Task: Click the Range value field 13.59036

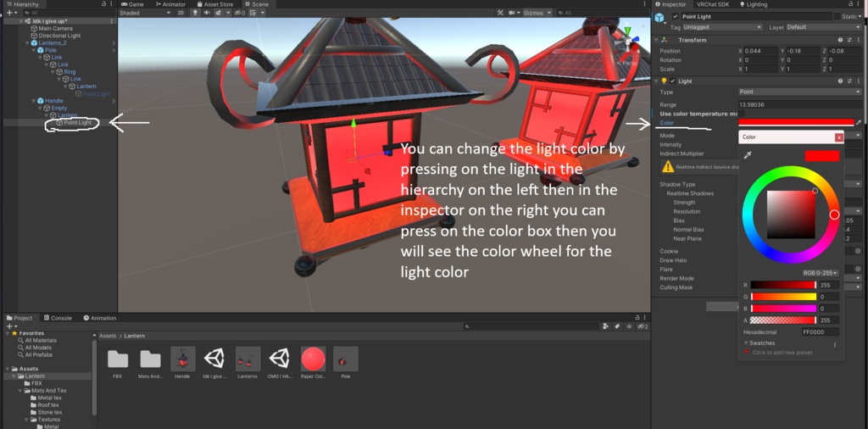Action: click(x=800, y=104)
